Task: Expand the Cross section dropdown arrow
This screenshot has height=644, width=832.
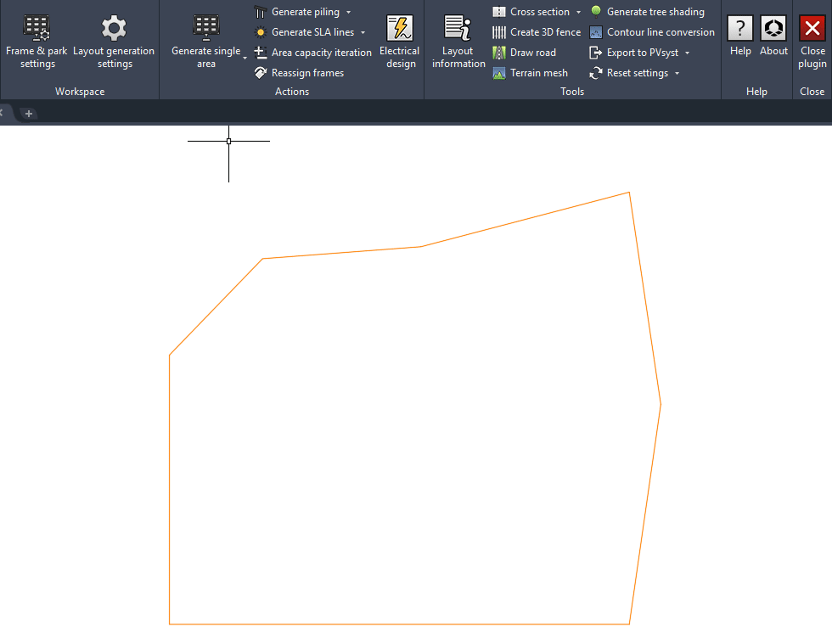Action: pyautogui.click(x=578, y=12)
